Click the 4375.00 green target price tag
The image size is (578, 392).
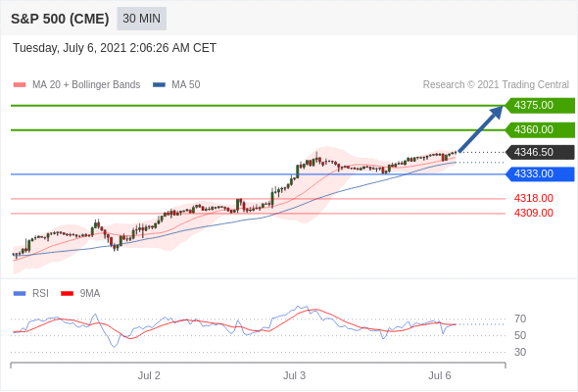point(540,106)
